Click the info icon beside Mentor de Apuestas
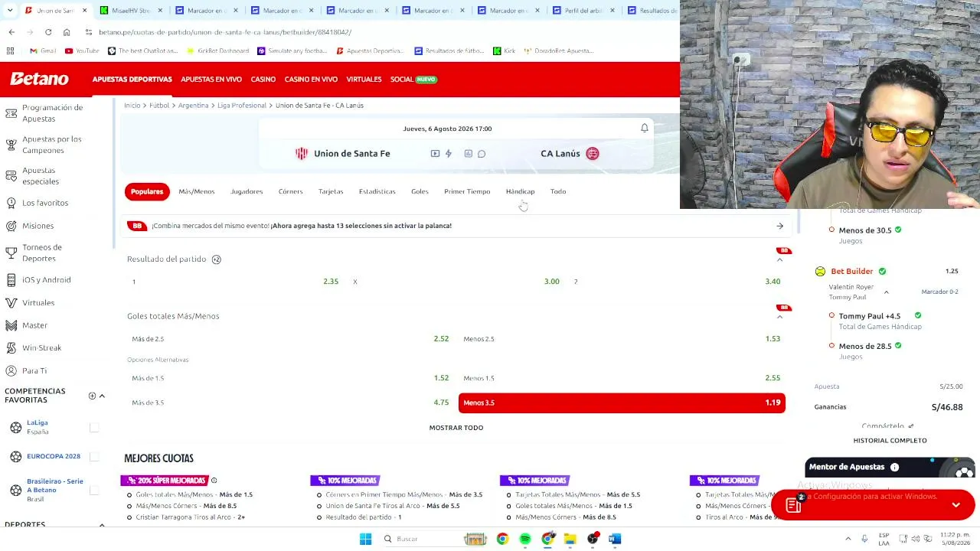 894,467
